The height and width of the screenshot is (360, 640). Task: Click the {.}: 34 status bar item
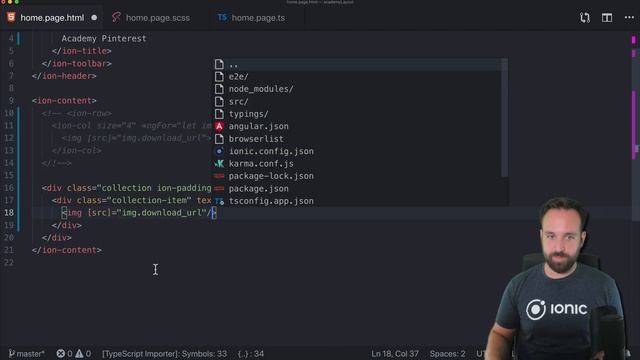point(251,353)
